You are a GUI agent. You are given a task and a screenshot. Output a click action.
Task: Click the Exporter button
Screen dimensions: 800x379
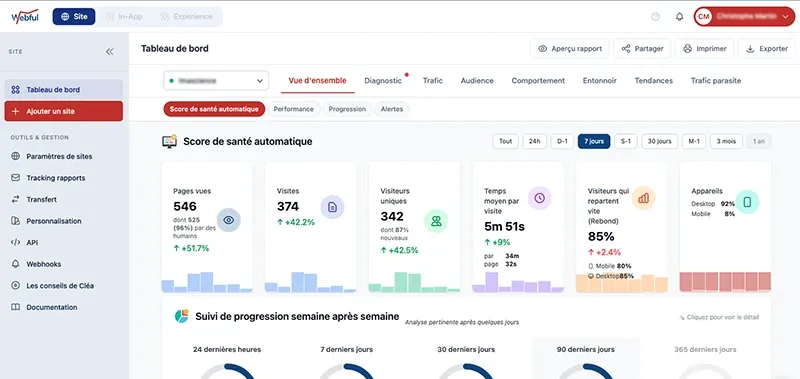pos(767,49)
